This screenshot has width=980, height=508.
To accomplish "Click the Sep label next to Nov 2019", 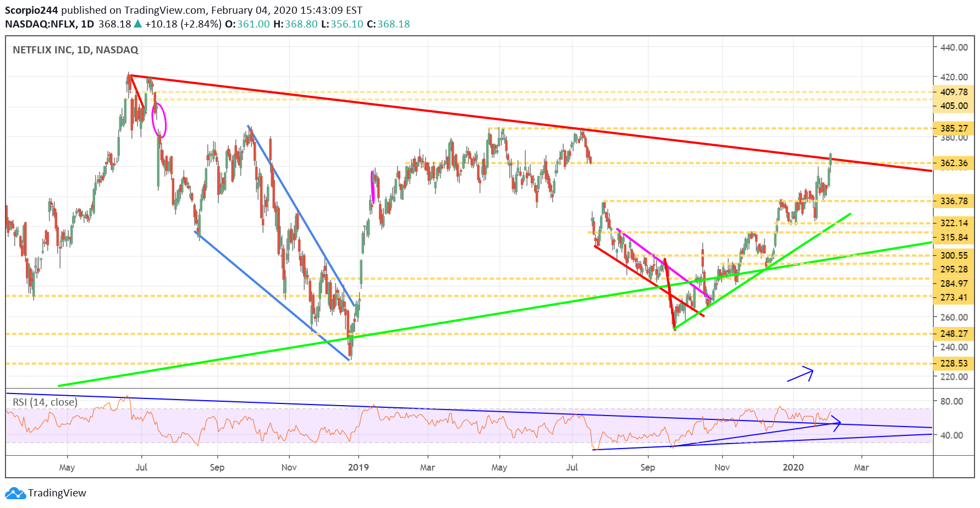I will [648, 467].
